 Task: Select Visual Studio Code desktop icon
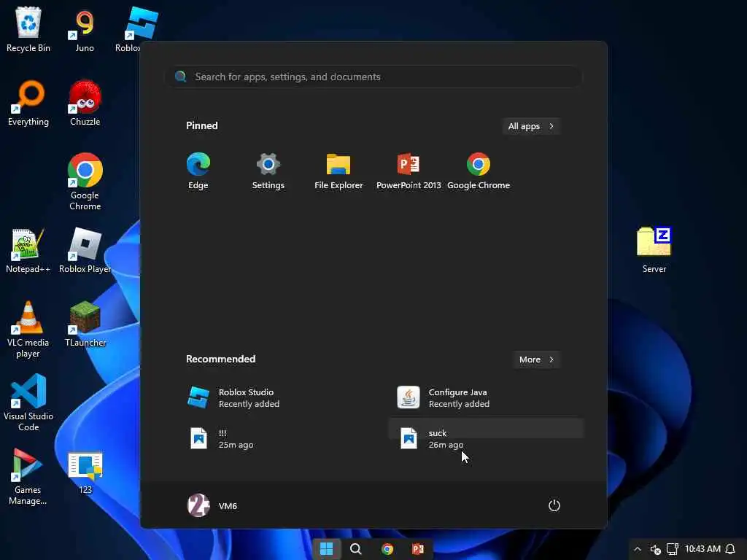point(28,402)
